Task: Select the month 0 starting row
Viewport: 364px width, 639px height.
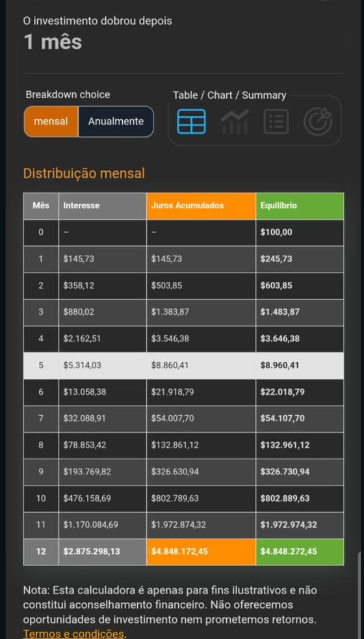Action: pyautogui.click(x=184, y=233)
